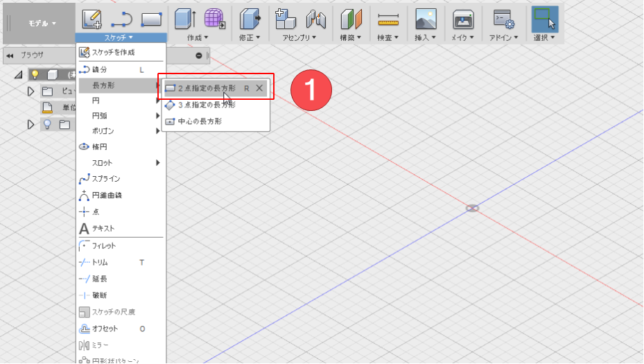The image size is (644, 364).
Task: Choose 線分 from the sketch menu
Action: (121, 70)
